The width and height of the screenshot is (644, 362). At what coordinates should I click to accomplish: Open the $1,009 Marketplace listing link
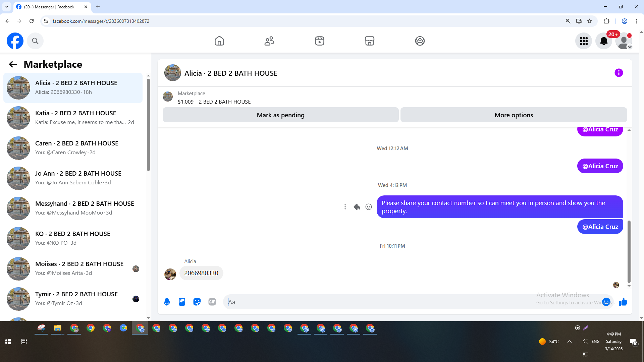click(214, 102)
